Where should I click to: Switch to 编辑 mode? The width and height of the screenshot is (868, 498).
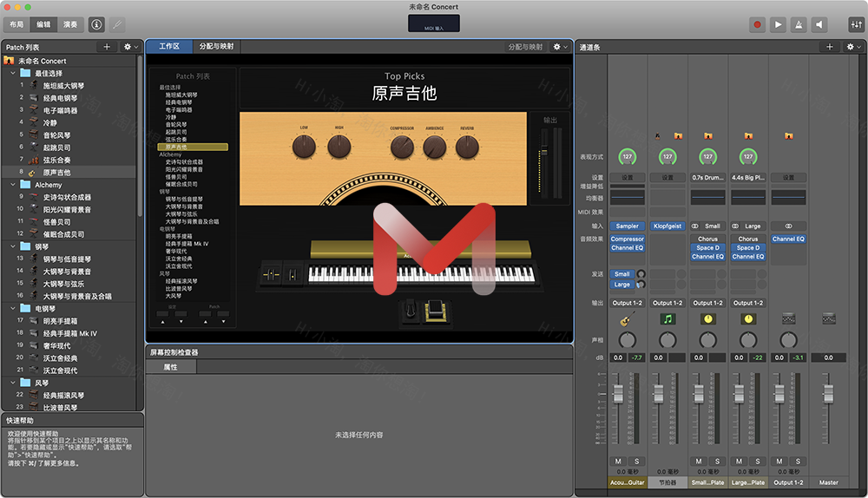click(x=43, y=24)
